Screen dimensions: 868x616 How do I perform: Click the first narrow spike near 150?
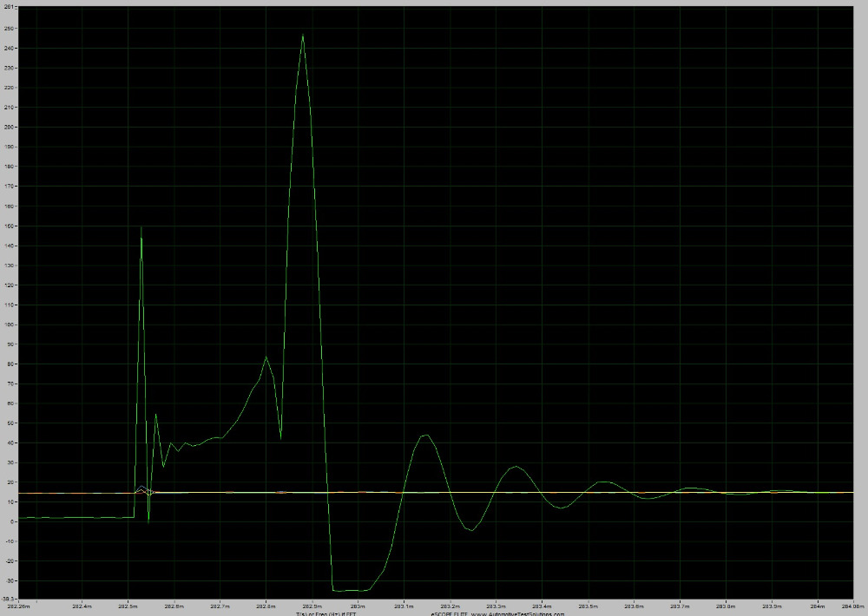coord(141,228)
